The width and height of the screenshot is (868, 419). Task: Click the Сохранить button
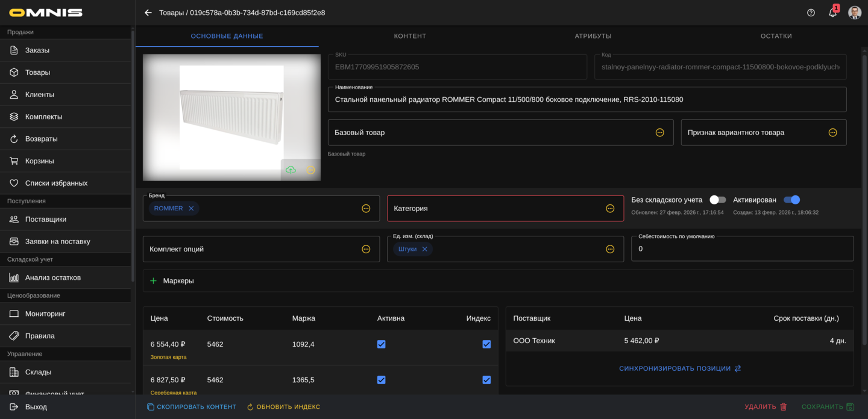(x=828, y=407)
